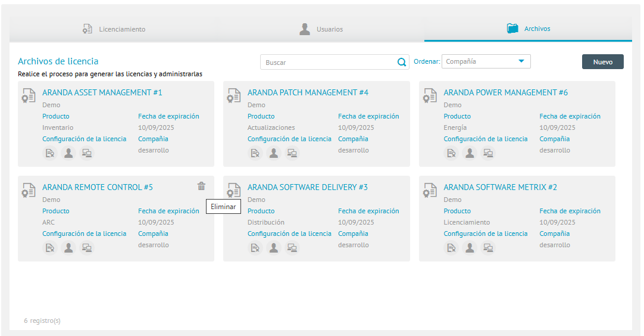Open devices config icon in Software Delivery card
Viewport: 644px width, 336px height.
pos(292,248)
